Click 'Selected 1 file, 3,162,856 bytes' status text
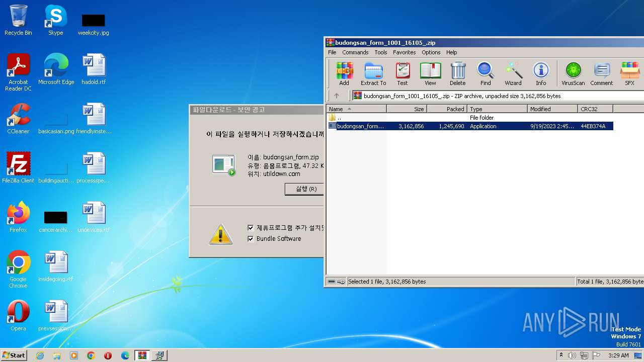 (387, 282)
